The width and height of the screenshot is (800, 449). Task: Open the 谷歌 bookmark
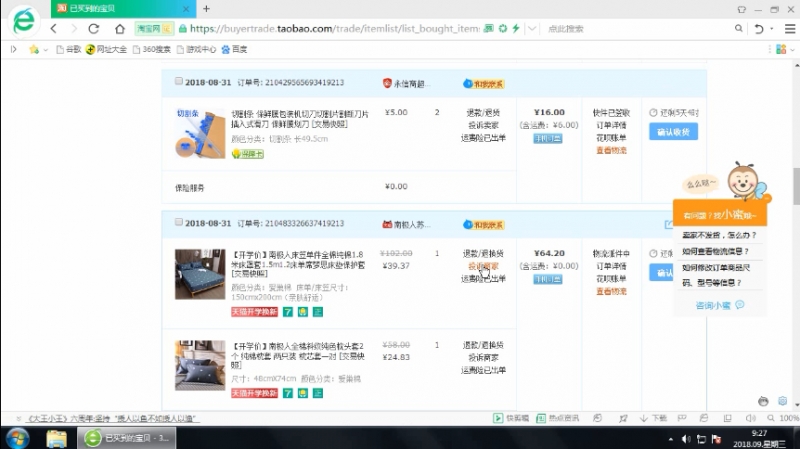click(68, 49)
